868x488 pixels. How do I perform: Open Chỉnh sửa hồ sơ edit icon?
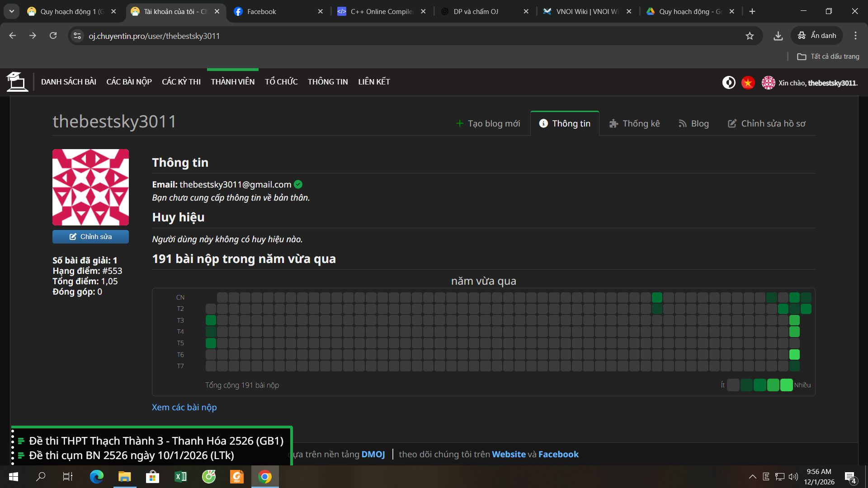pos(732,123)
